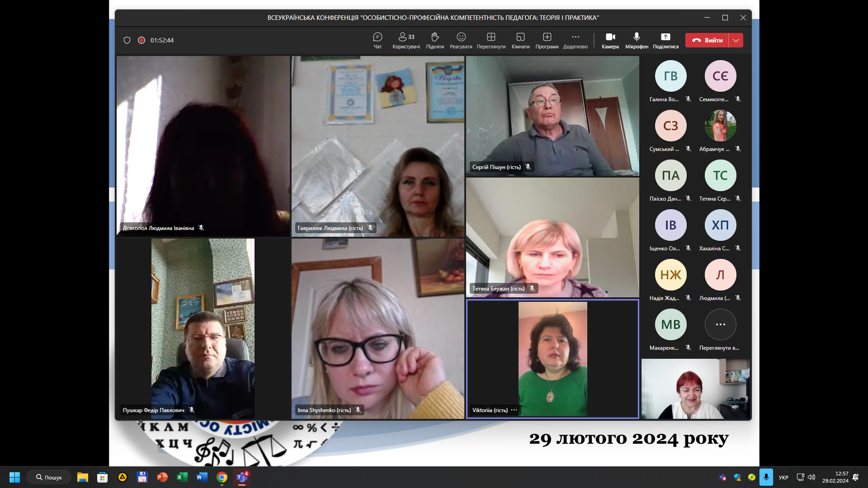868x488 pixels.
Task: Click the taskbar Пошук search box
Action: (49, 477)
